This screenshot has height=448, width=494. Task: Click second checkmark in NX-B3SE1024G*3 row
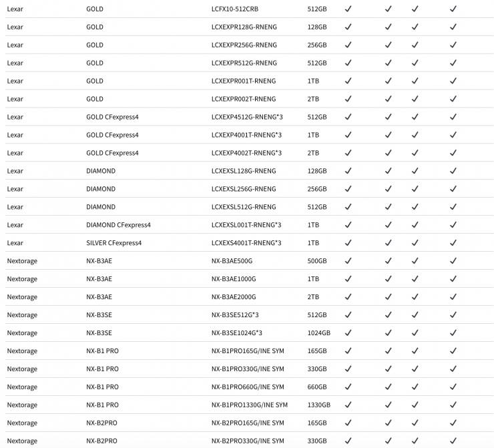click(x=388, y=332)
